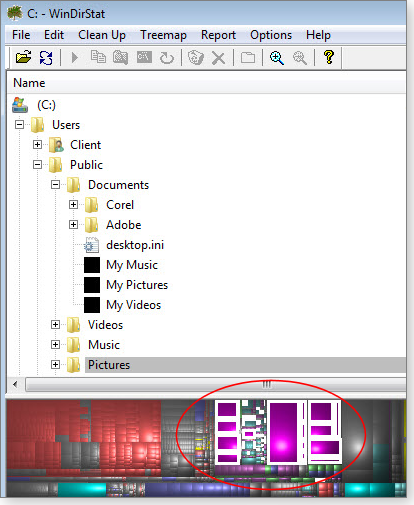Expand the Pictures folder
This screenshot has width=414, height=505.
coord(56,365)
